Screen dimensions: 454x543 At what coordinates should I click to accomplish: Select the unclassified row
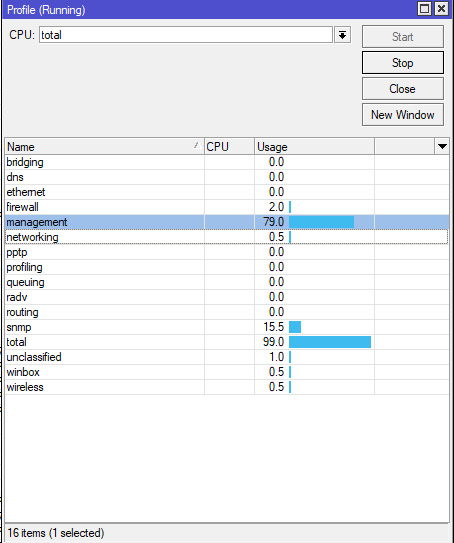pyautogui.click(x=227, y=357)
